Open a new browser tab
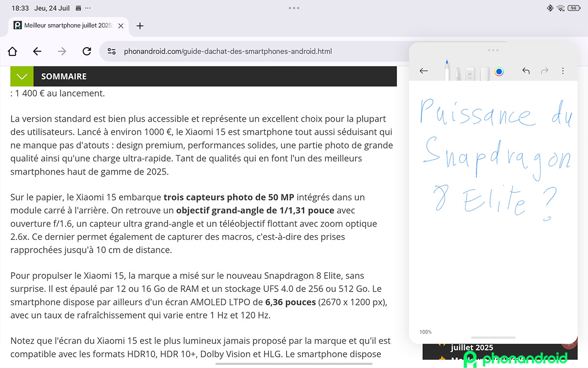This screenshot has height=368, width=588. (x=140, y=26)
